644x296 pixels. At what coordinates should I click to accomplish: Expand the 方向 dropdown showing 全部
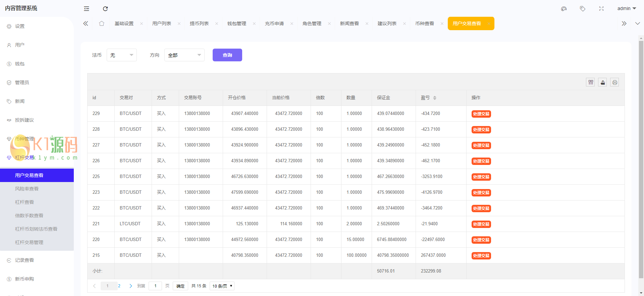[x=184, y=55]
